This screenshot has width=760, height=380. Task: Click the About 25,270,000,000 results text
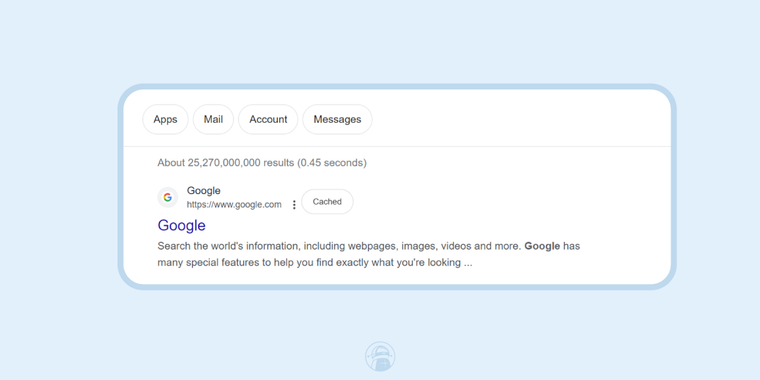point(262,163)
